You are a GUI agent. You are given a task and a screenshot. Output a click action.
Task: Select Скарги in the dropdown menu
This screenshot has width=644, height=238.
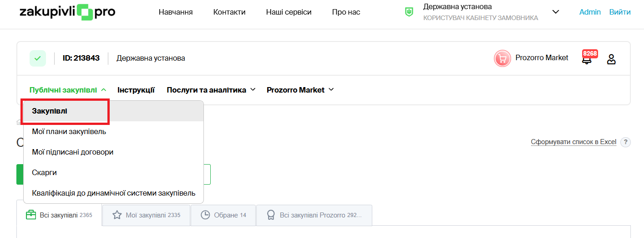point(45,173)
